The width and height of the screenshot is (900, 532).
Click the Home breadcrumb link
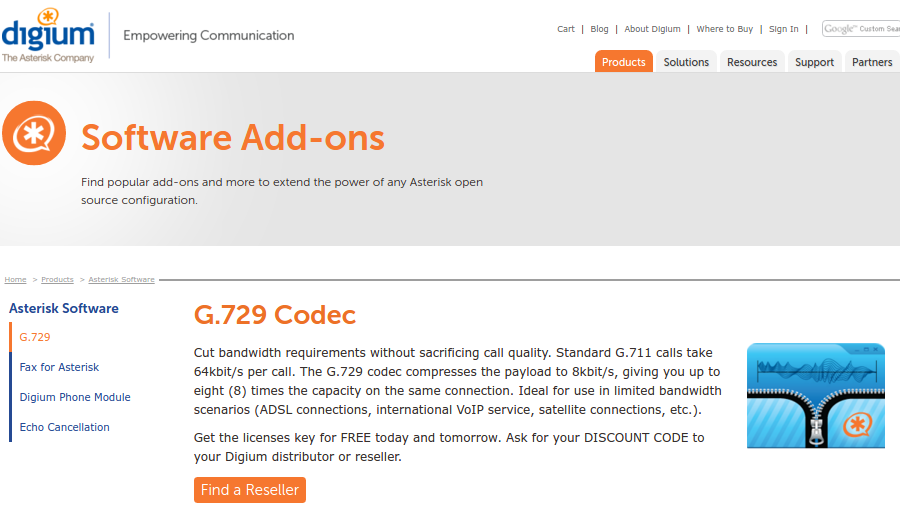tap(15, 280)
